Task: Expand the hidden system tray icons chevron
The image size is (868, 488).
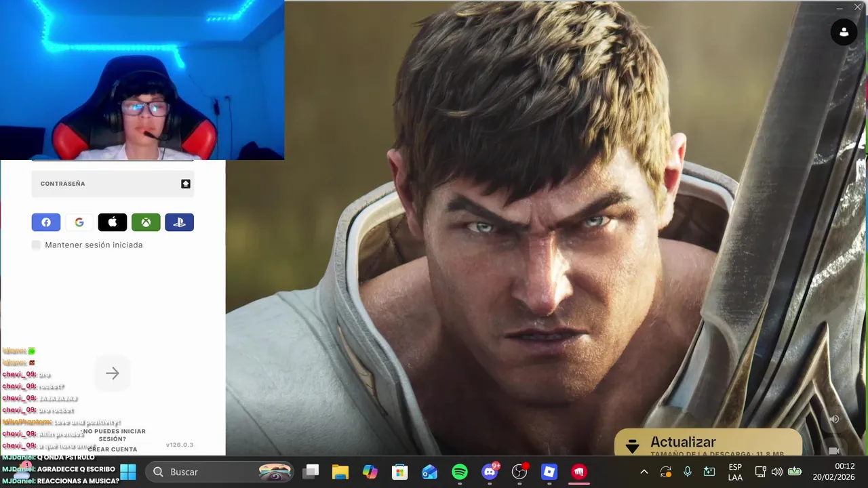Action: pyautogui.click(x=644, y=472)
